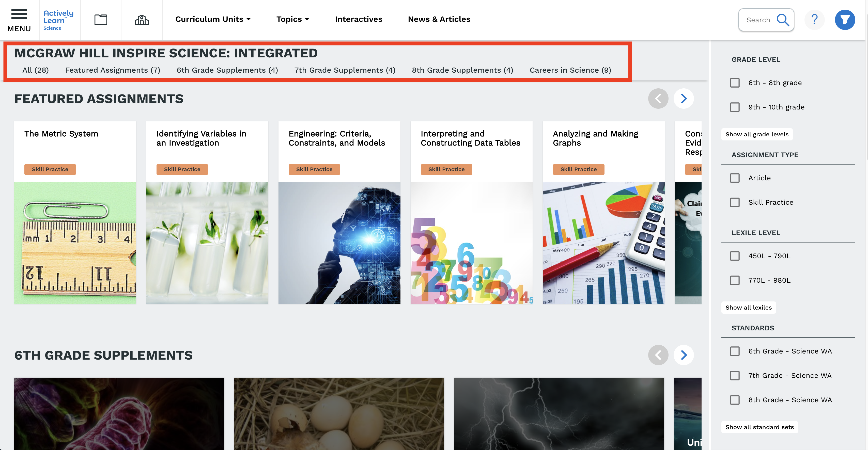Show all lexiles
Viewport: 868px width, 450px height.
pyautogui.click(x=748, y=307)
